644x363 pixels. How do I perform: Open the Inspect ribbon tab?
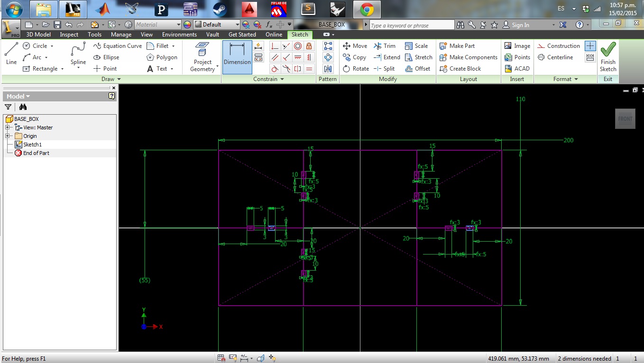[x=69, y=35]
